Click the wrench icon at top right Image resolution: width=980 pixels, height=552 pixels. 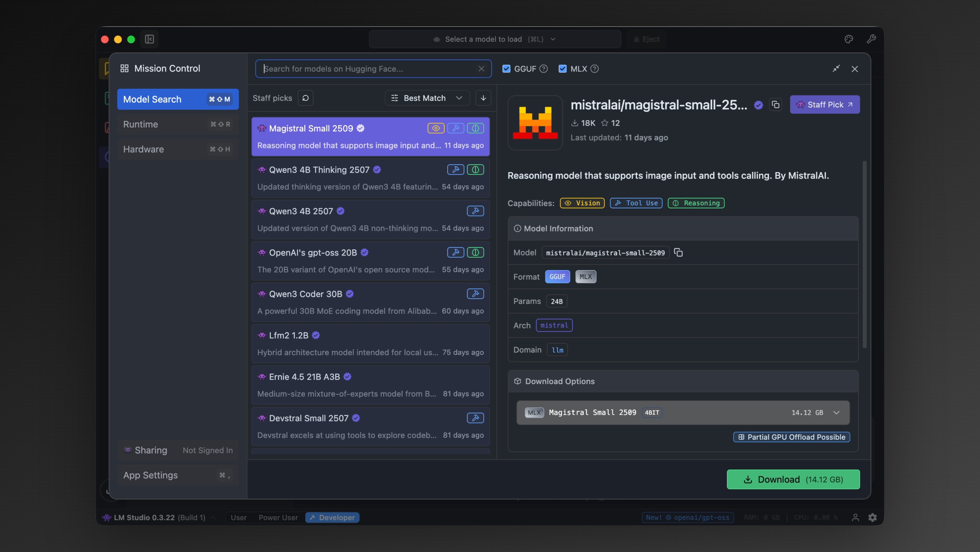[871, 39]
